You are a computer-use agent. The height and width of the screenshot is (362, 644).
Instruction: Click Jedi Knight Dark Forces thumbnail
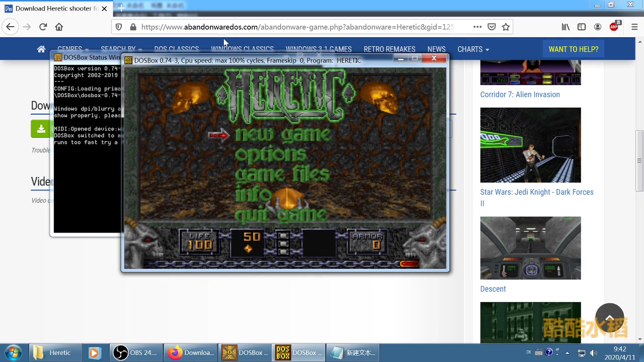530,145
